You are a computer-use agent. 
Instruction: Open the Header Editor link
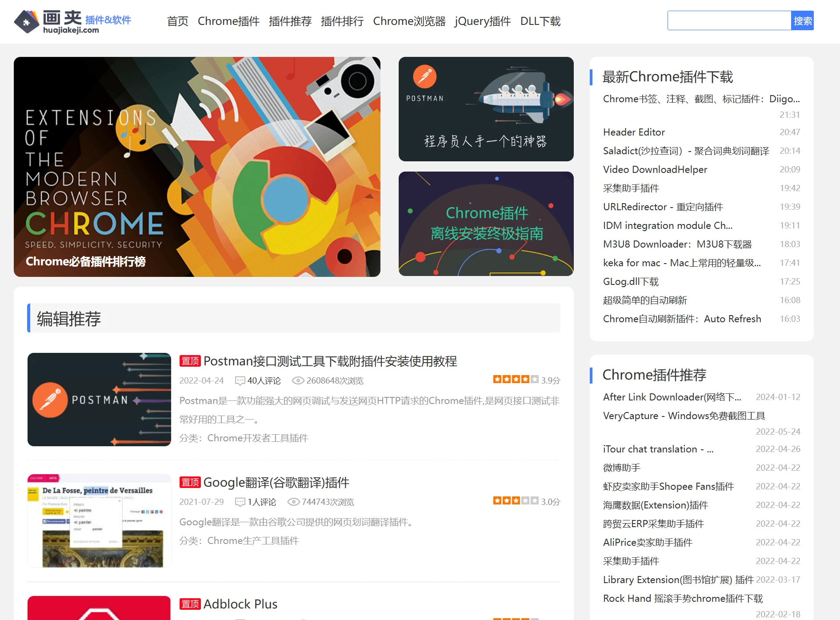[x=634, y=132]
